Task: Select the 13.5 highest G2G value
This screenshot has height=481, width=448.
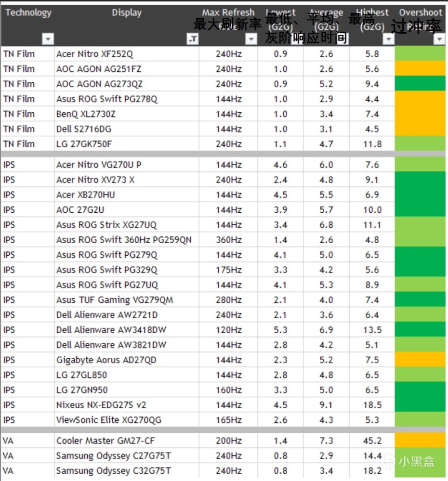Action: 372,330
